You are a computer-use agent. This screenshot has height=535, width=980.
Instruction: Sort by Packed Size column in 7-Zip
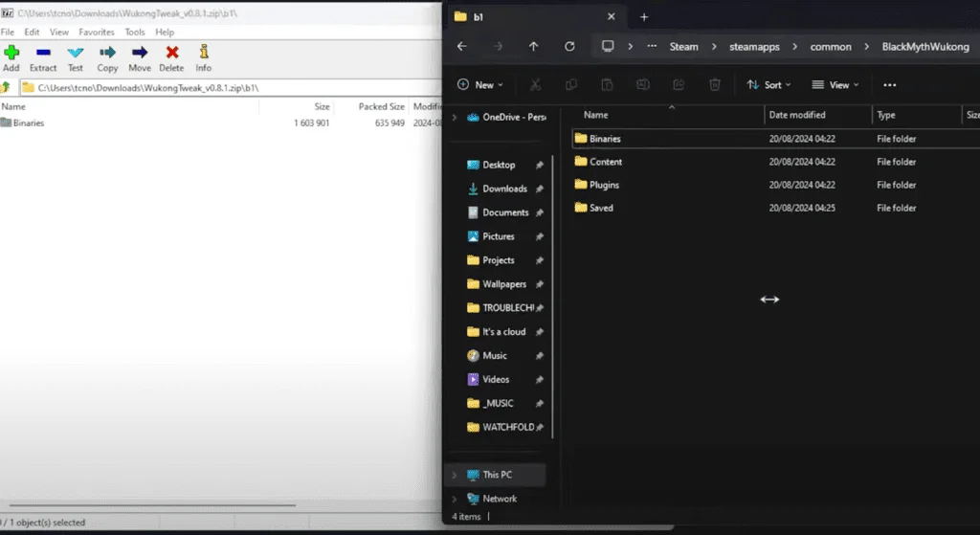pos(381,106)
